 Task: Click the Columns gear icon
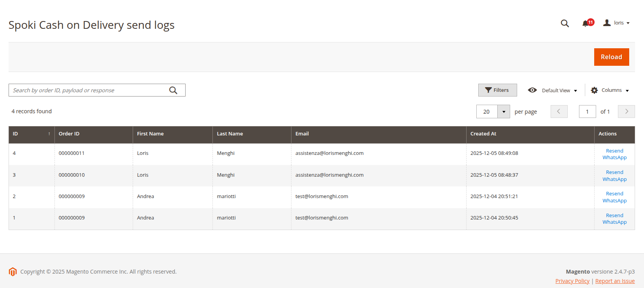594,90
